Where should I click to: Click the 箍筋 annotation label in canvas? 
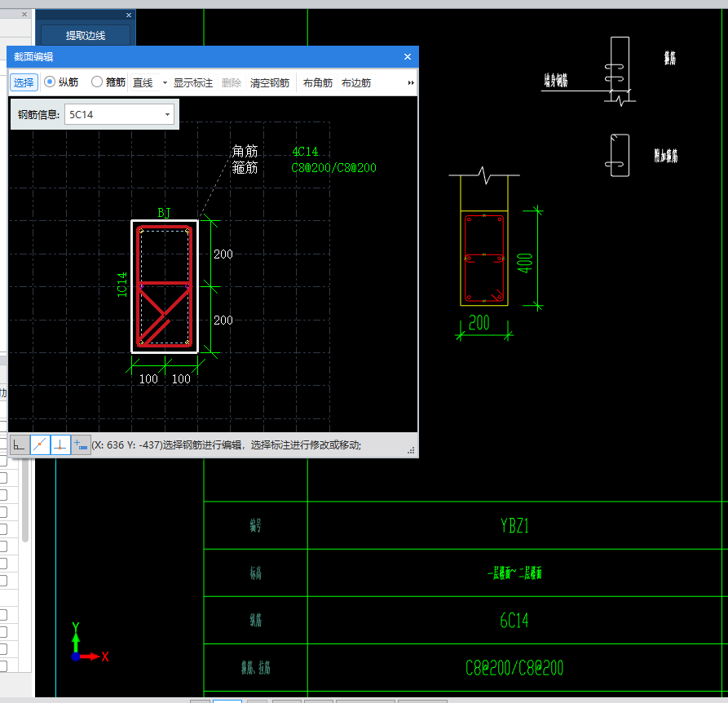click(x=245, y=168)
